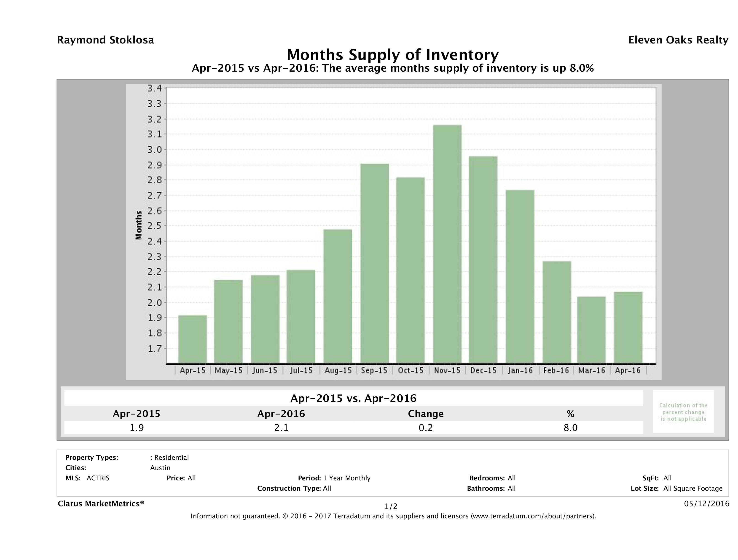Select the Sep-15 green bar

(x=374, y=263)
